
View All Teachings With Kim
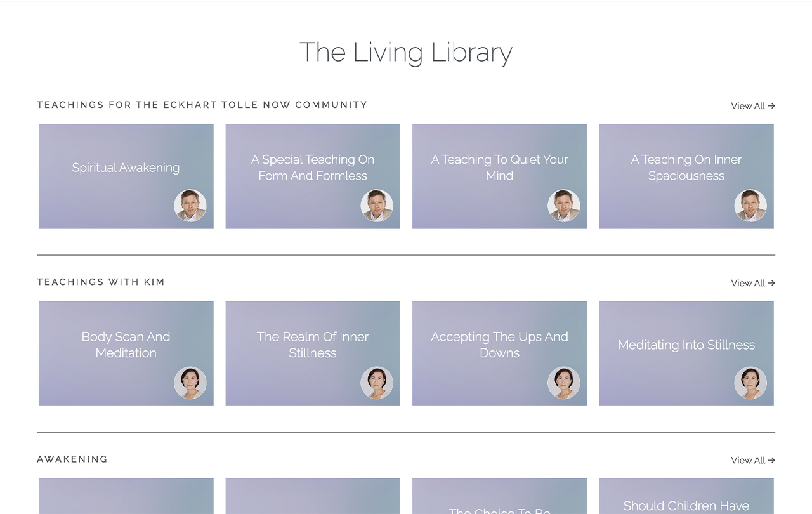pyautogui.click(x=753, y=283)
